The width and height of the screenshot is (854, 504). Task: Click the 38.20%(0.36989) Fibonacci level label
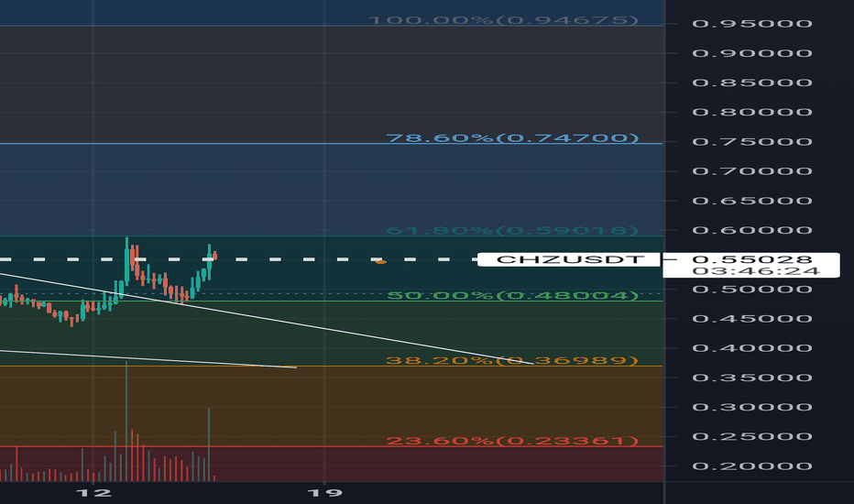click(512, 360)
